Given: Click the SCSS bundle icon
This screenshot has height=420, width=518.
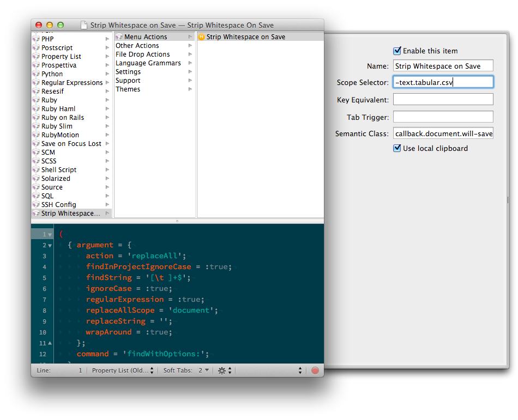Looking at the screenshot, I should pyautogui.click(x=36, y=161).
